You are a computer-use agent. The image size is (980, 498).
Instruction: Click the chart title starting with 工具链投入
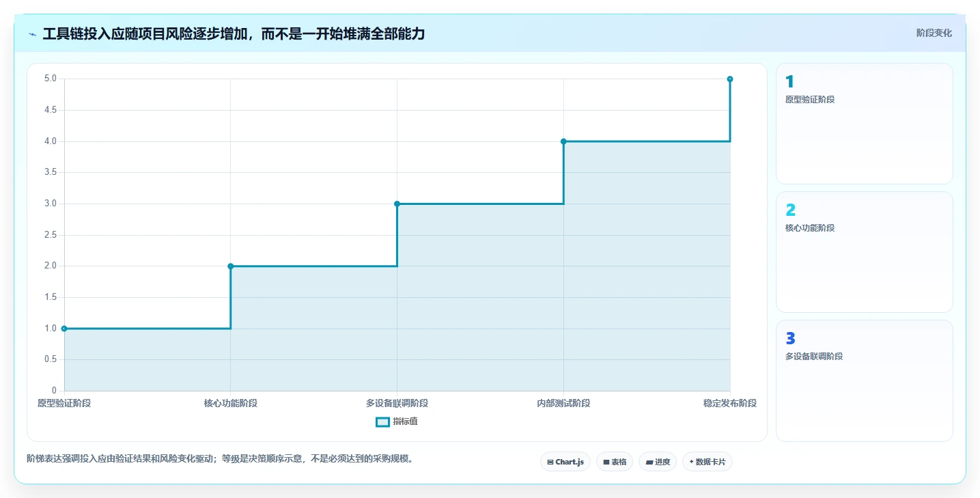click(234, 33)
